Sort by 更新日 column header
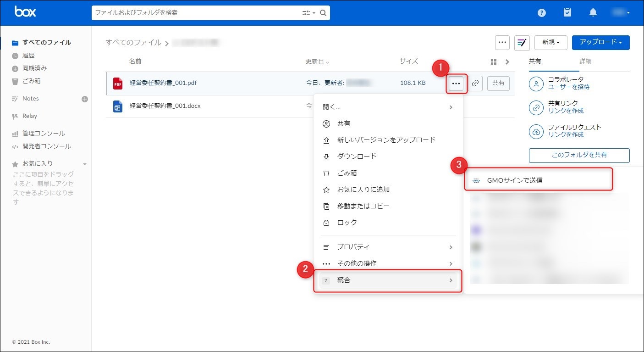This screenshot has height=352, width=644. [x=318, y=61]
